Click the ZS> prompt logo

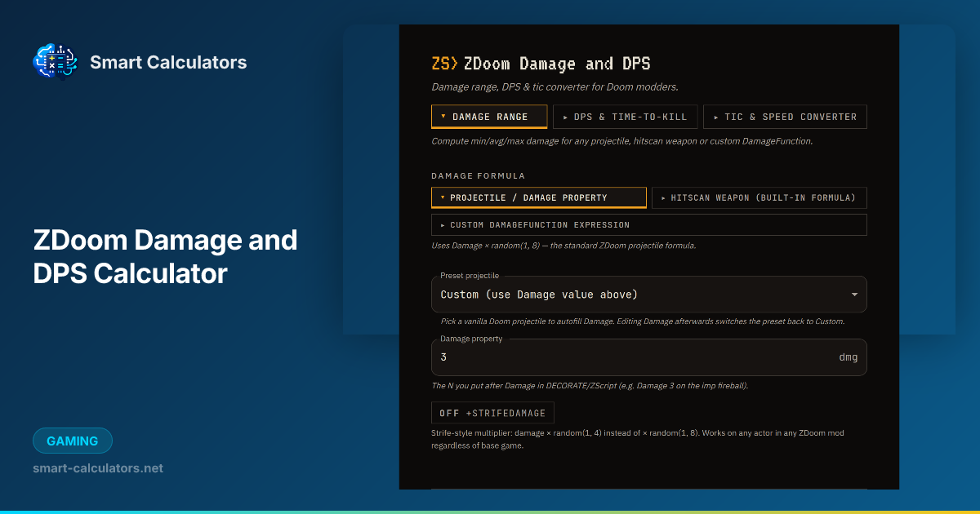(x=445, y=64)
